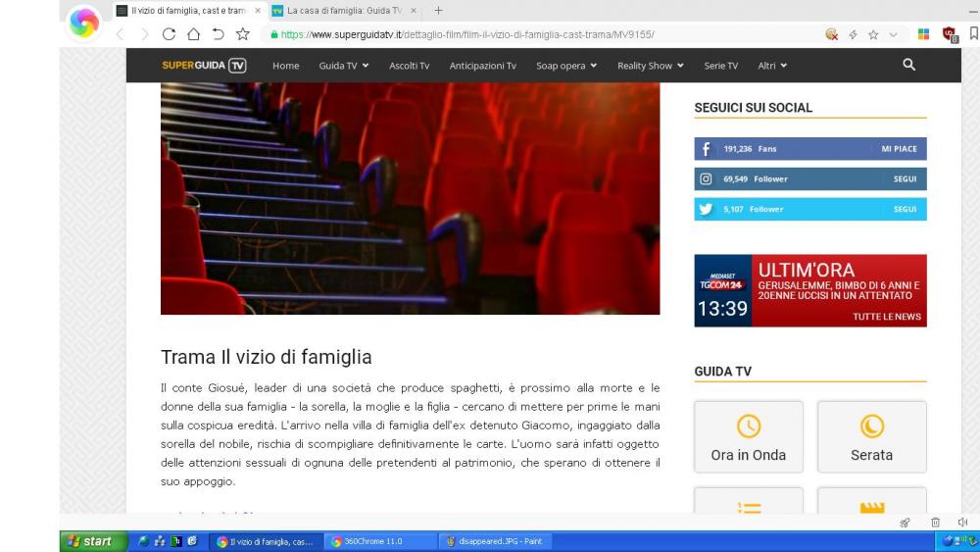980x552 pixels.
Task: Click 'SEGUI' on the Twitter bar
Action: pos(905,209)
